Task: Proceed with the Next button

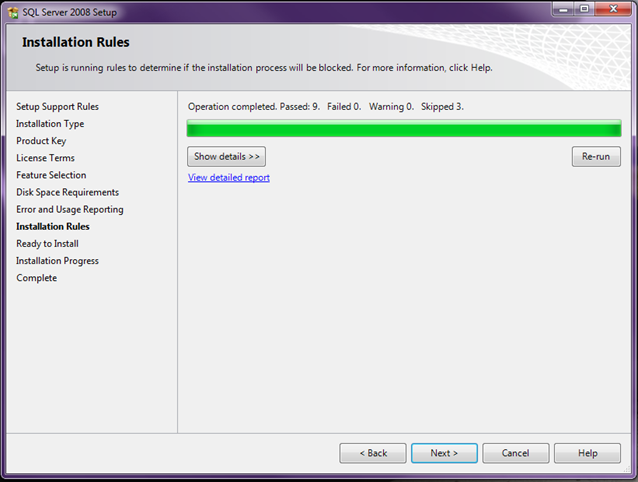Action: [444, 453]
